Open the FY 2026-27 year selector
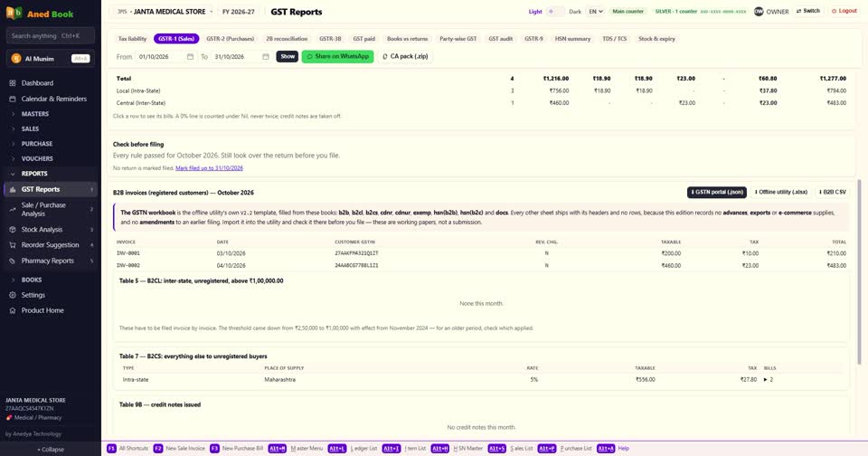Screen dimensions: 868x456 tap(239, 12)
